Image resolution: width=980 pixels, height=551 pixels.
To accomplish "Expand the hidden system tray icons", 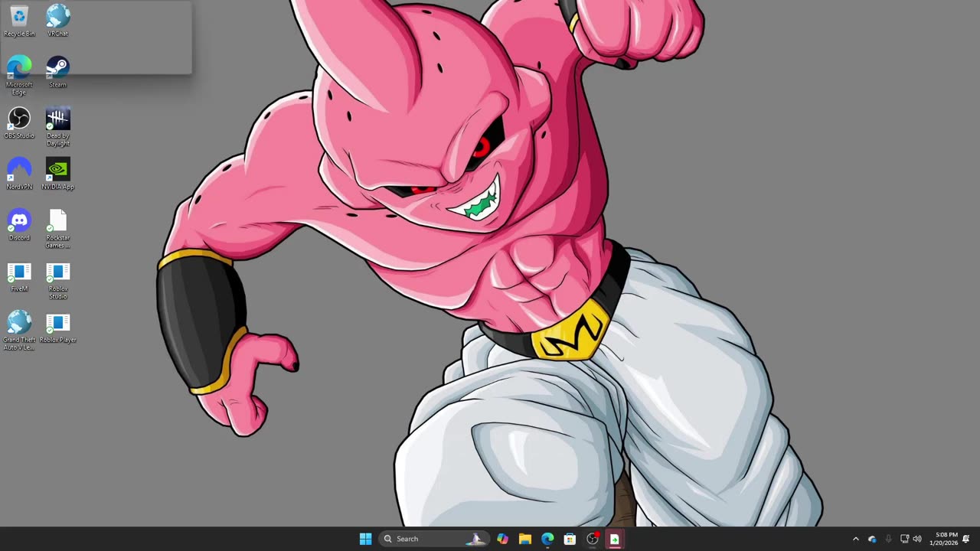I will coord(856,539).
